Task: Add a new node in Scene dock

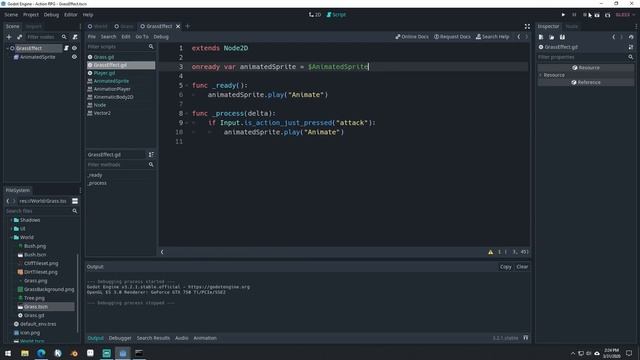Action: (x=9, y=37)
